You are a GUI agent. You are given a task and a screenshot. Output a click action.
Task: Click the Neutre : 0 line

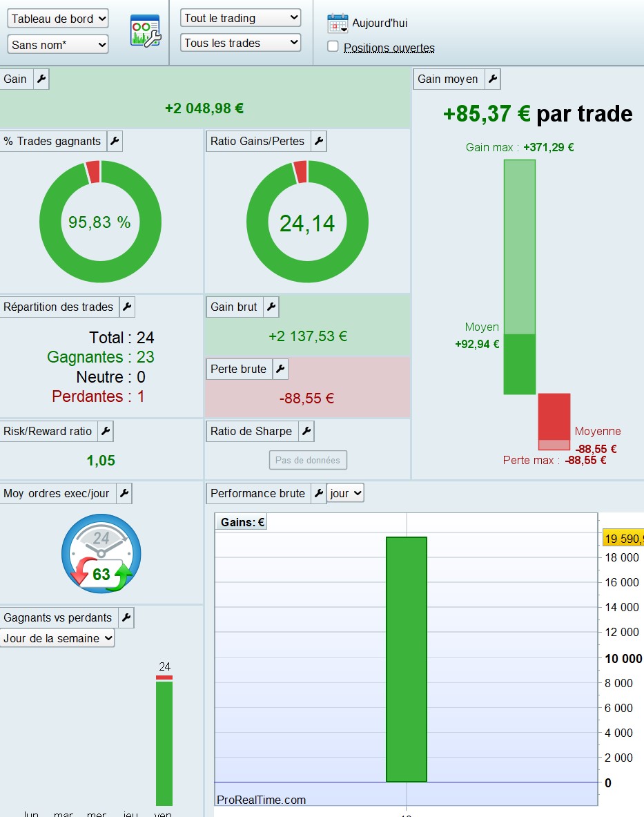111,376
